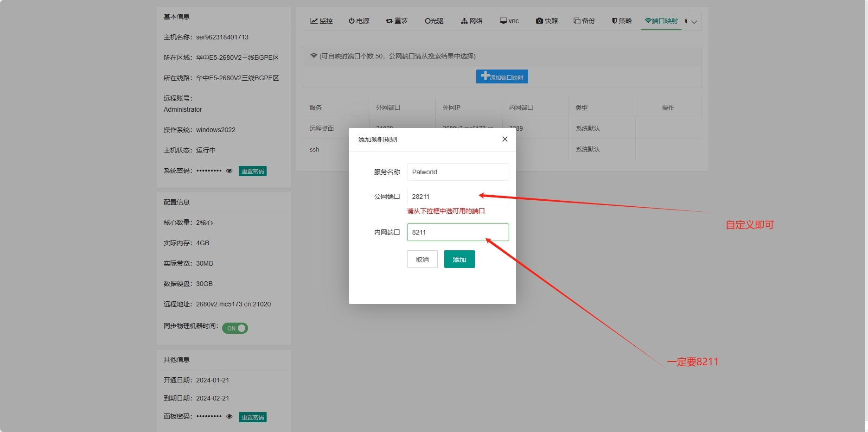Screen dimensions: 868x432
Task: Select the 端口映射 port mapping tab
Action: tap(661, 21)
